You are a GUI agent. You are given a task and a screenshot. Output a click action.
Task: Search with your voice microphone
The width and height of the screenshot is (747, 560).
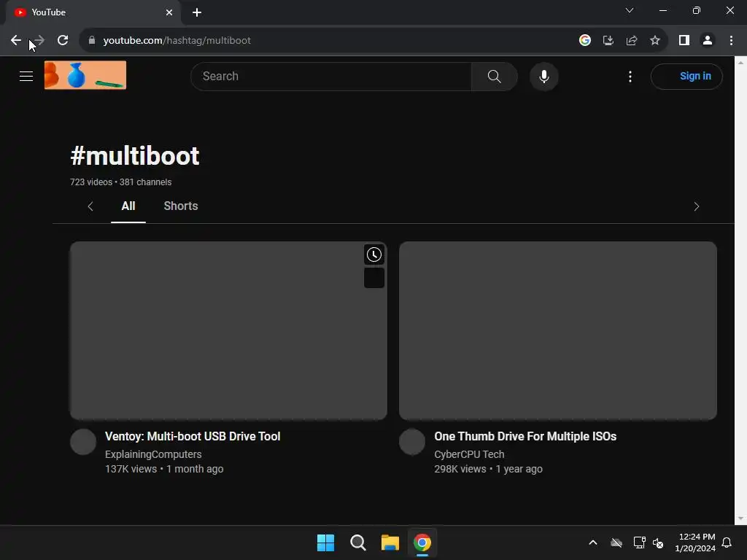[543, 76]
